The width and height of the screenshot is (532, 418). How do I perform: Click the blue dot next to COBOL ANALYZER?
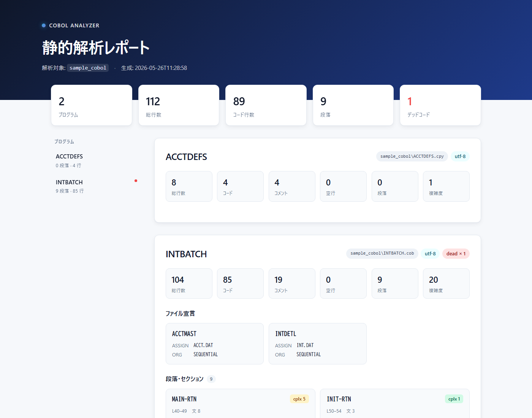(x=44, y=25)
